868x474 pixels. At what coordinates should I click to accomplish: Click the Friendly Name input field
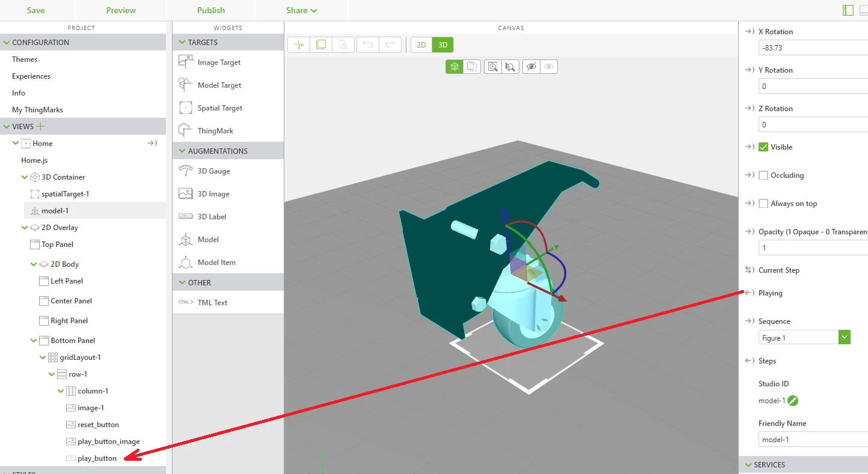click(x=813, y=439)
